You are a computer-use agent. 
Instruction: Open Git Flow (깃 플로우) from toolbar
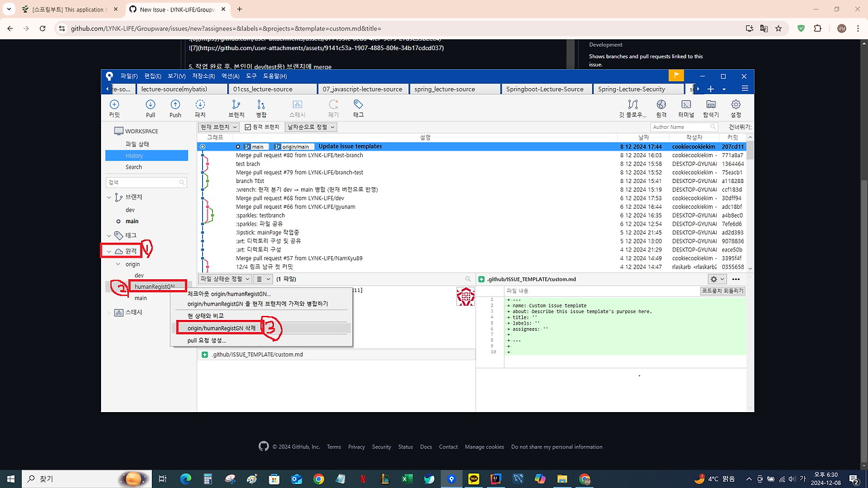(x=633, y=104)
